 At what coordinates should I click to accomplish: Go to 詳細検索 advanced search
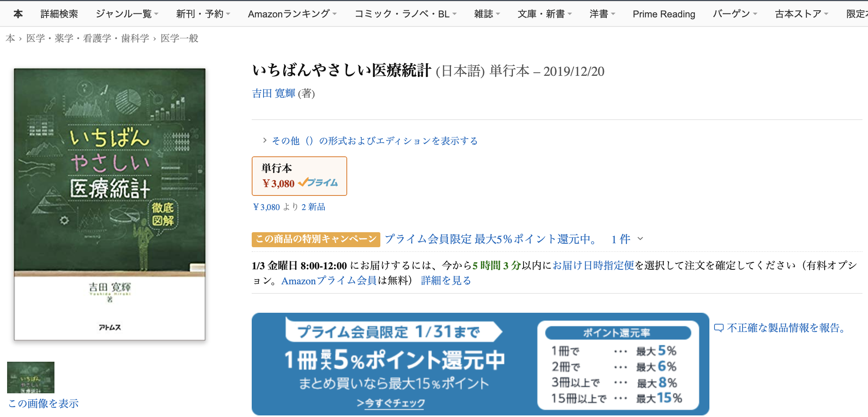click(59, 14)
